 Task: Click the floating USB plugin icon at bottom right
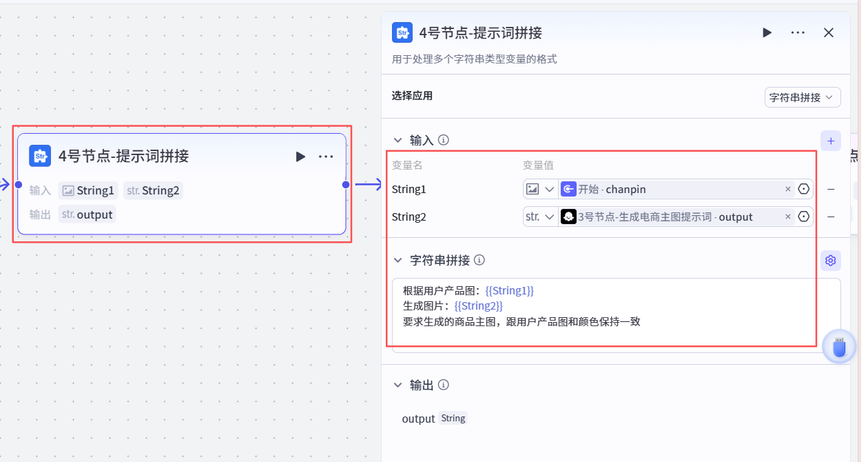click(839, 347)
